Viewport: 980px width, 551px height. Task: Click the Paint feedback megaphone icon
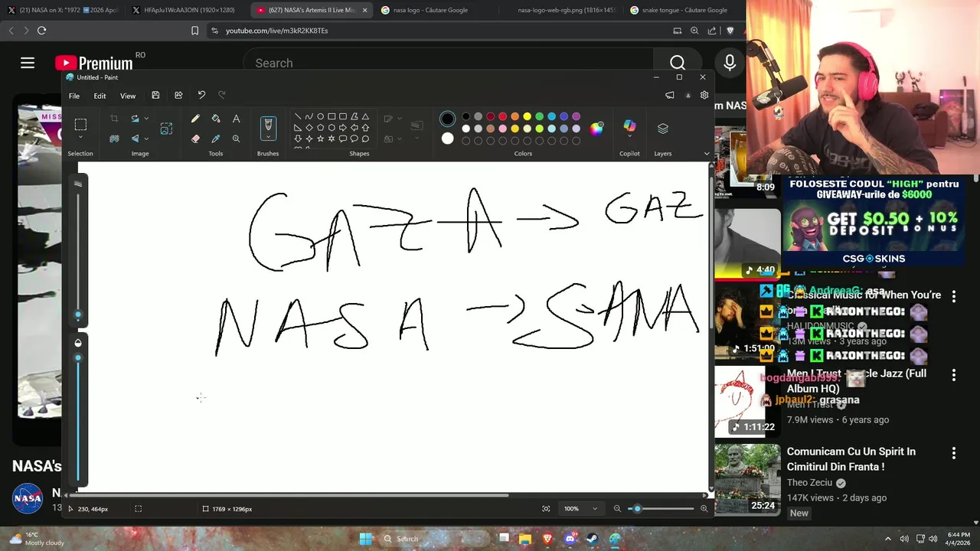670,96
